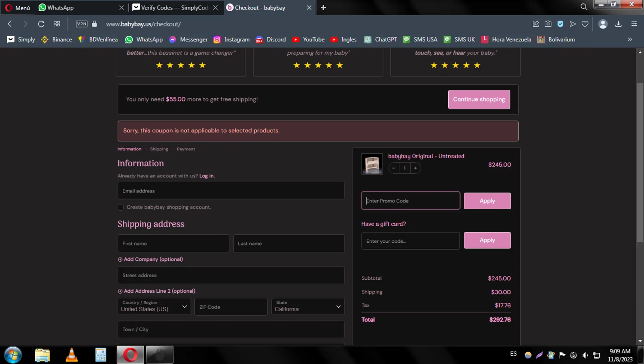Open the Instagram bookmark

coord(231,40)
